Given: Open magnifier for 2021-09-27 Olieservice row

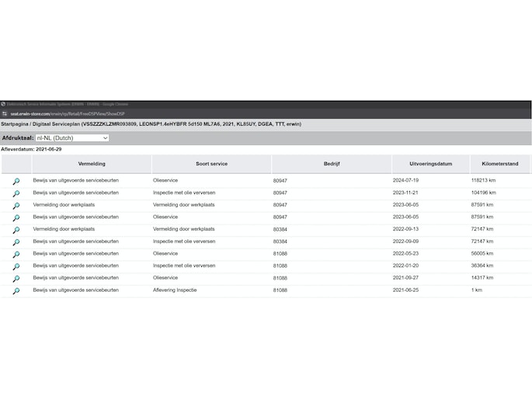Looking at the screenshot, I should (16, 279).
